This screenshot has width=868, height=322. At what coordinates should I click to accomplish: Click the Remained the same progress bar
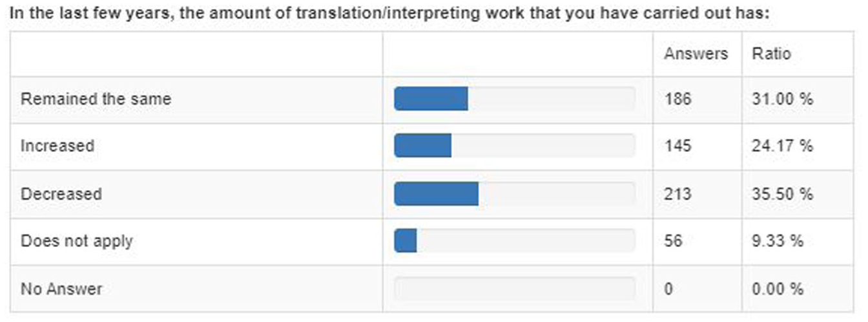515,99
